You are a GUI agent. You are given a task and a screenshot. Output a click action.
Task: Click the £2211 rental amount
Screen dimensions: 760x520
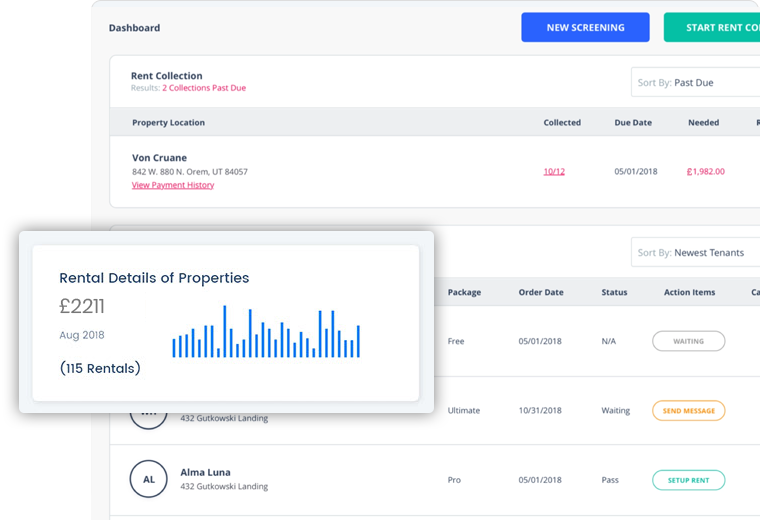pyautogui.click(x=82, y=306)
